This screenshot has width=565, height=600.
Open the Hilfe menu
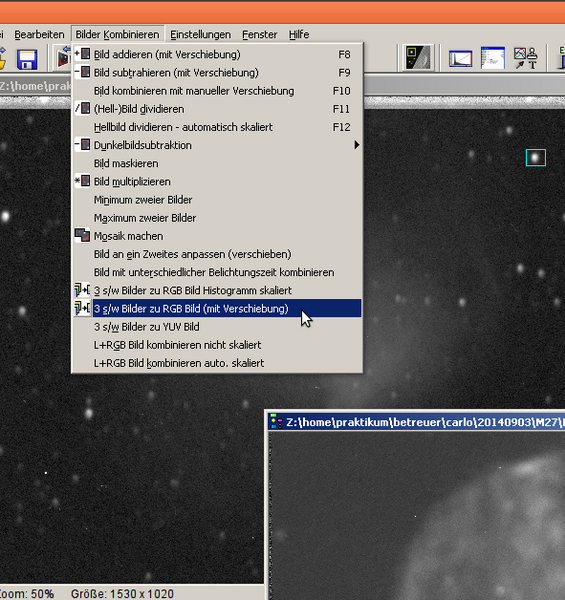point(299,34)
